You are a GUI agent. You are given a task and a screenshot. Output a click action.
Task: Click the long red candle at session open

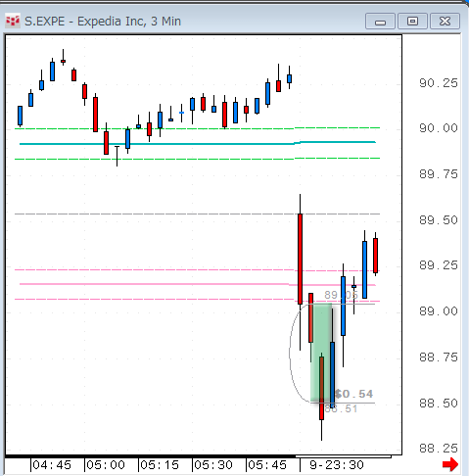(x=300, y=259)
